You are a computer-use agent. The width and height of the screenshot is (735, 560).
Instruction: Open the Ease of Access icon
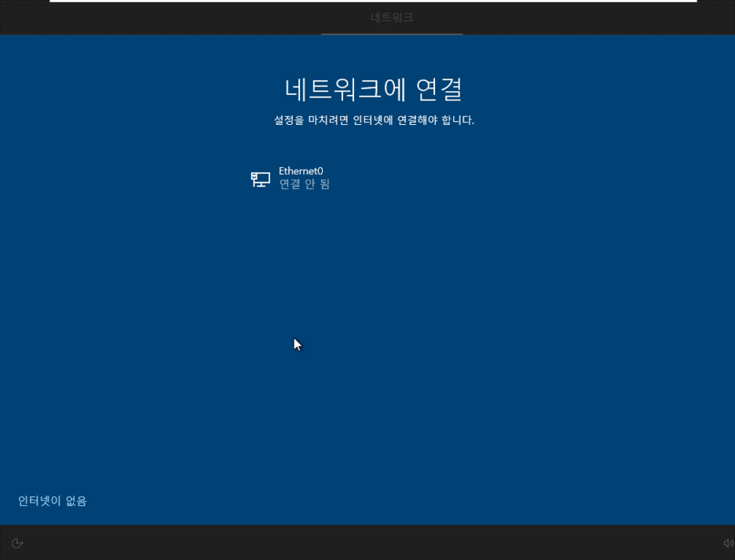(16, 544)
